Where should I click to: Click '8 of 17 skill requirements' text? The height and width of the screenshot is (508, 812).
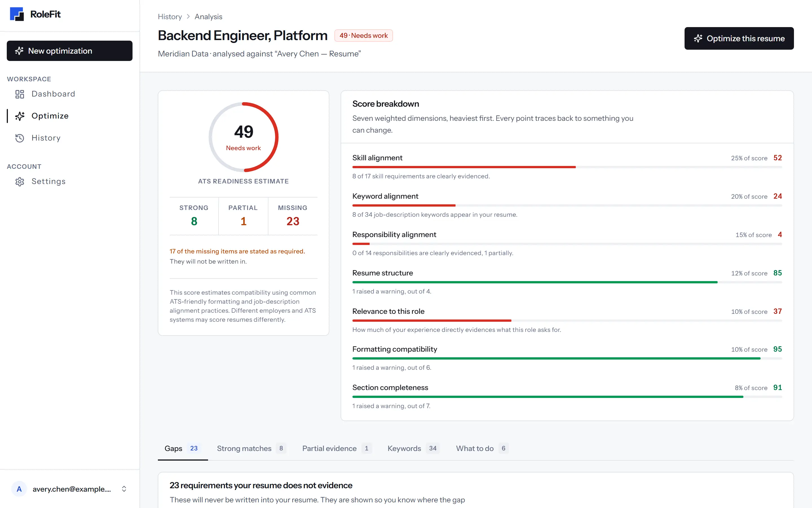(421, 176)
